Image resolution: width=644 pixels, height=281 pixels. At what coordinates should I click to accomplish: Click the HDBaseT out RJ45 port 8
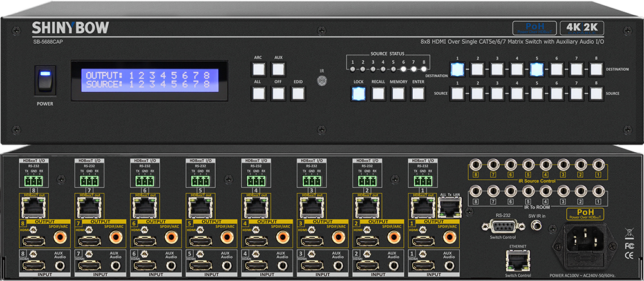click(x=33, y=207)
